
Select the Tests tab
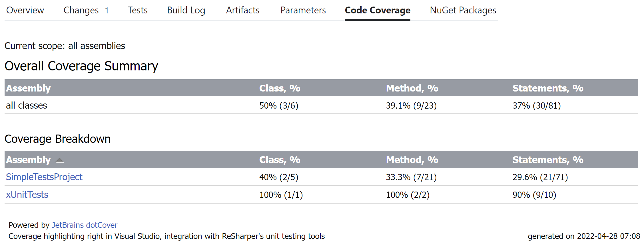(x=137, y=10)
